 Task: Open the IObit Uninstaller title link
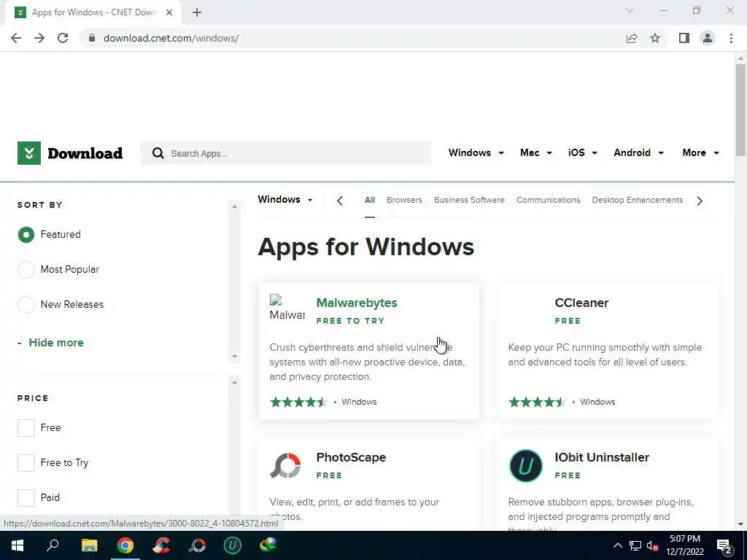[602, 458]
